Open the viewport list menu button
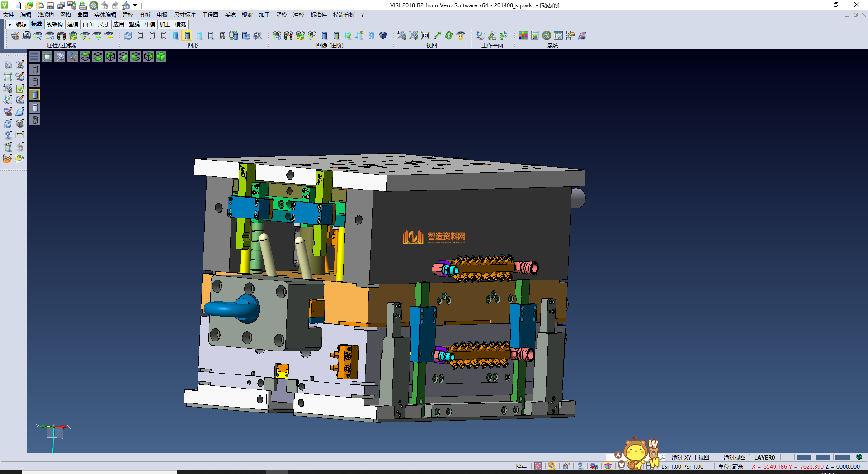868x474 pixels. 34,57
